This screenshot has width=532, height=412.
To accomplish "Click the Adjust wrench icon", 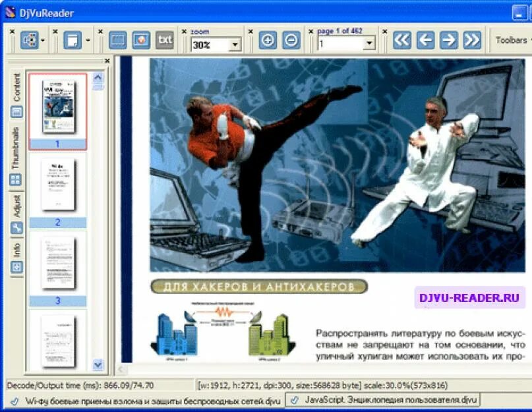I will [16, 228].
